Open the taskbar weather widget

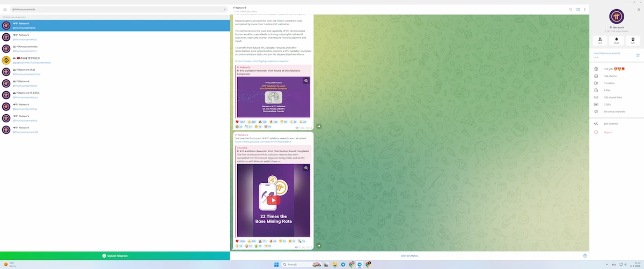pyautogui.click(x=9, y=264)
